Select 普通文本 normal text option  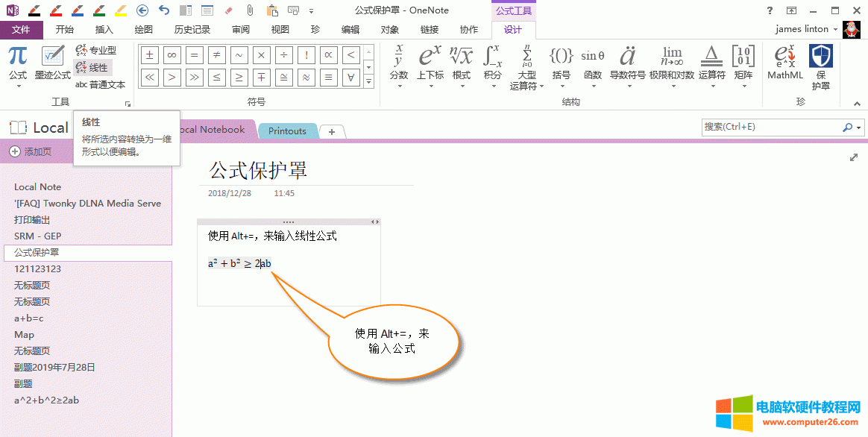click(x=101, y=84)
